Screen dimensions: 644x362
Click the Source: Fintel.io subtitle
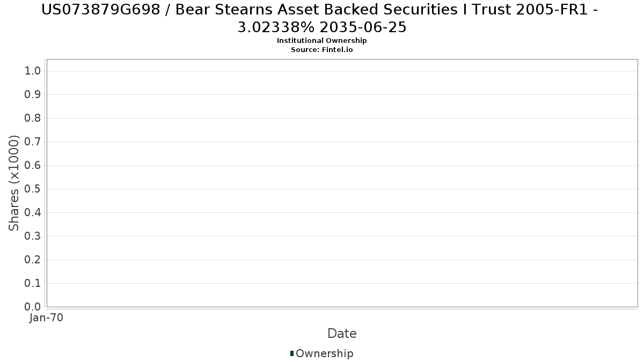click(x=322, y=49)
